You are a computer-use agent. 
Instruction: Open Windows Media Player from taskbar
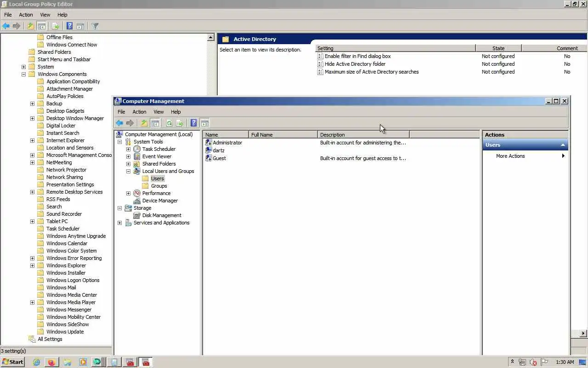pyautogui.click(x=83, y=362)
